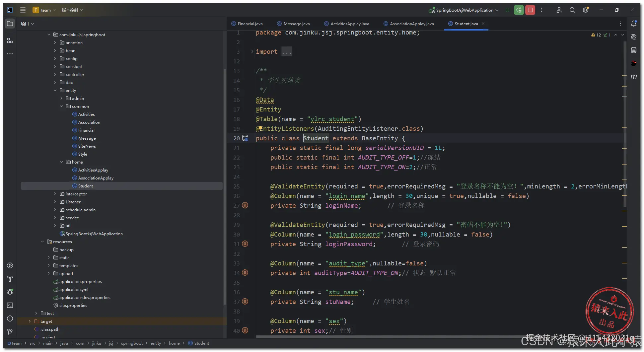Go to the next highlighted problem arrow
644x352 pixels.
pyautogui.click(x=623, y=35)
